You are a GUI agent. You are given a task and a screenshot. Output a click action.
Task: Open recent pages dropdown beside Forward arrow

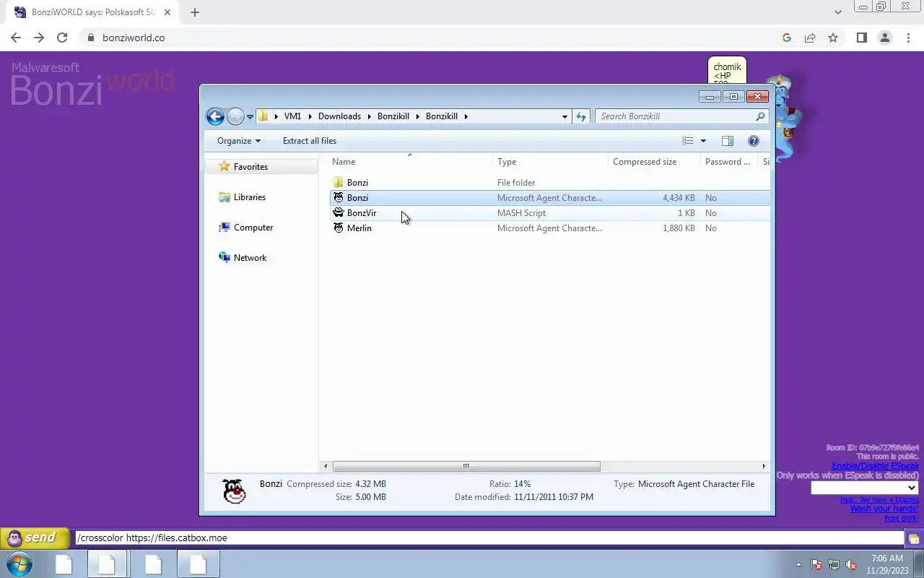click(x=250, y=116)
